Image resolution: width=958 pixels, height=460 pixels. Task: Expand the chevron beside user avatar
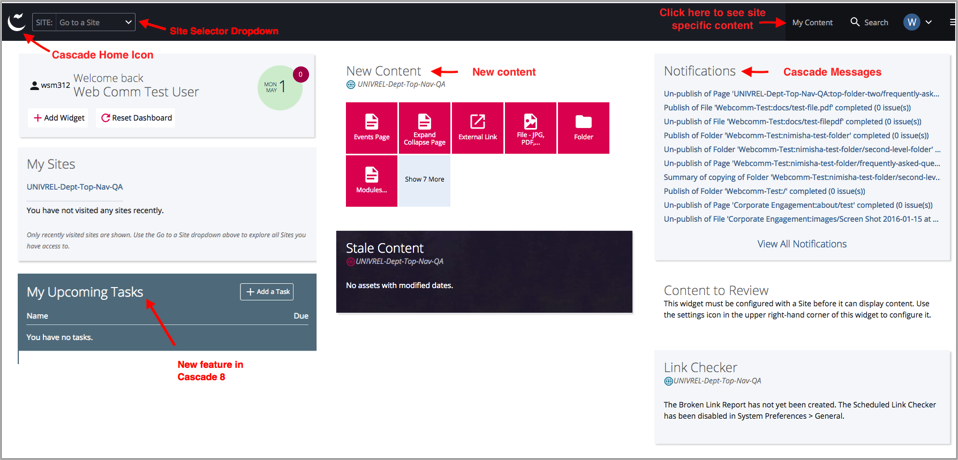tap(929, 23)
